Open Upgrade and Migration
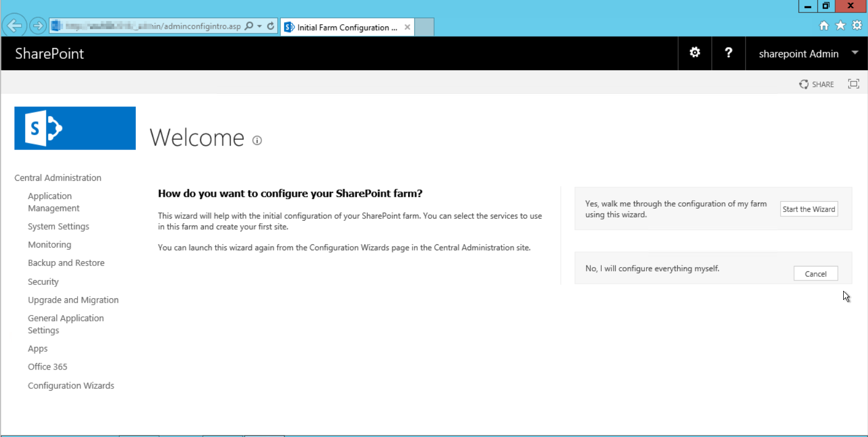The width and height of the screenshot is (868, 437). [x=73, y=300]
